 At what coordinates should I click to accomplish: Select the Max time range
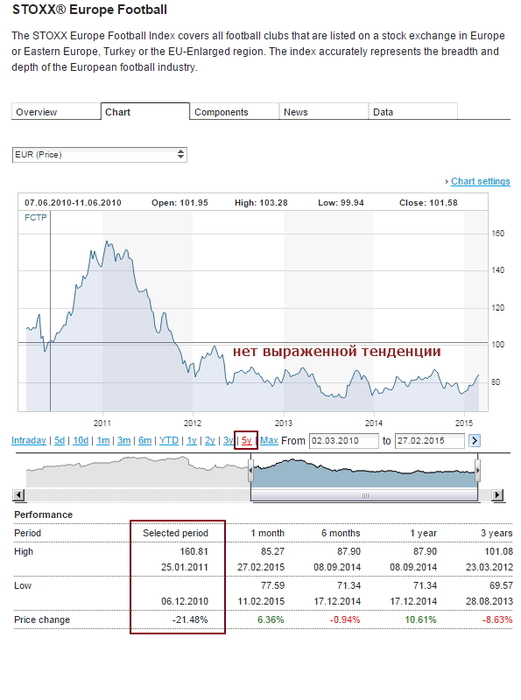pos(269,441)
